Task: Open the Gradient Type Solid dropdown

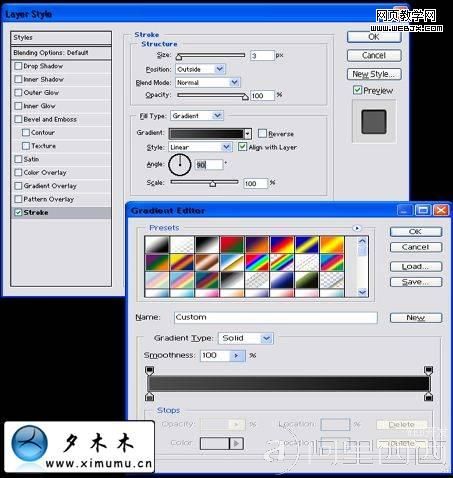Action: (246, 338)
